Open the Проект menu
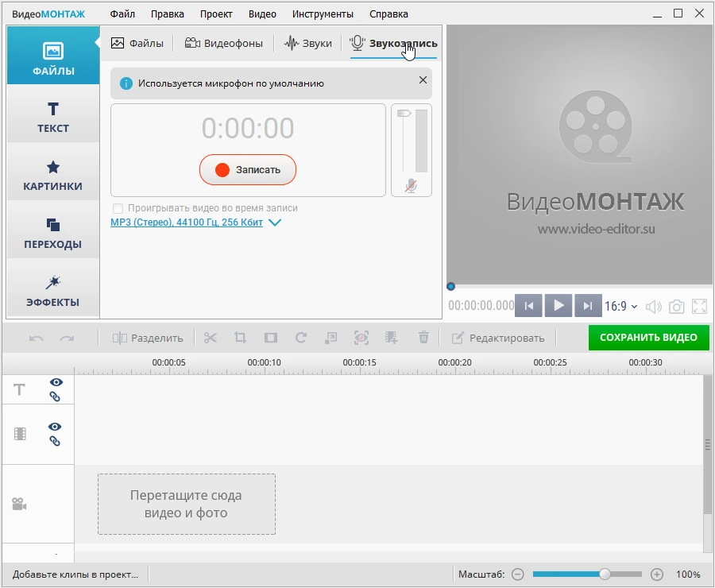Screen dimensions: 715x588 [216, 14]
